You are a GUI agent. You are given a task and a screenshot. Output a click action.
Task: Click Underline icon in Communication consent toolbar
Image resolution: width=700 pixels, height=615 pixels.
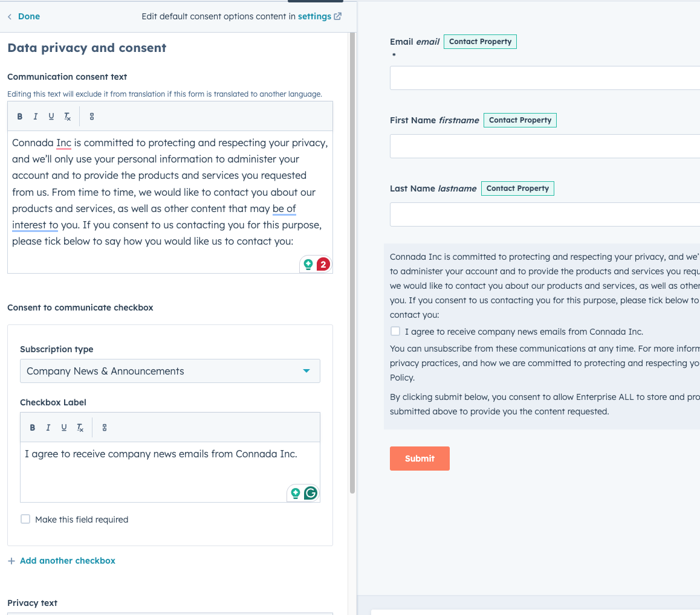click(x=51, y=117)
